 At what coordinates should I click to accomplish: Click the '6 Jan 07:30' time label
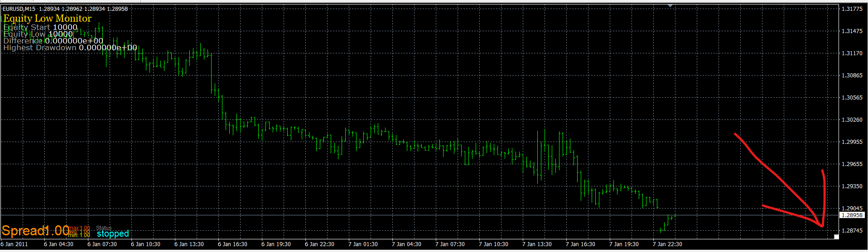tap(102, 244)
